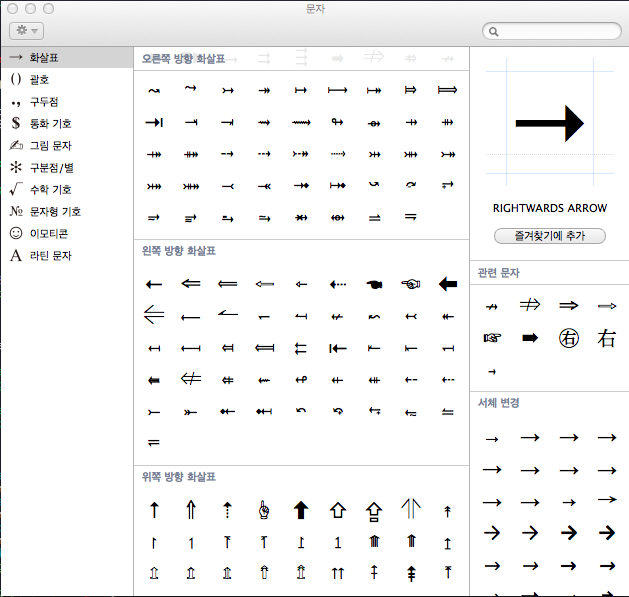Image resolution: width=629 pixels, height=597 pixels.
Task: Select the plain leftwards arrow
Action: click(x=154, y=284)
